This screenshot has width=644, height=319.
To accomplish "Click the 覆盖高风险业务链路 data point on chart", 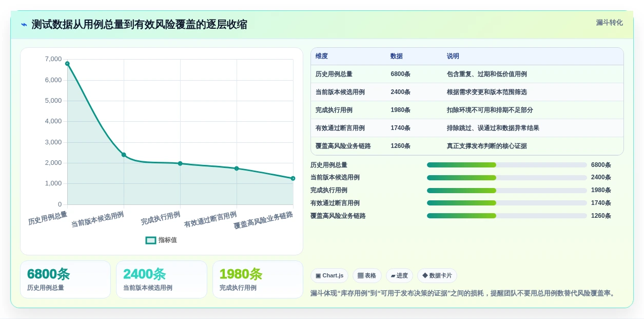I will (293, 178).
